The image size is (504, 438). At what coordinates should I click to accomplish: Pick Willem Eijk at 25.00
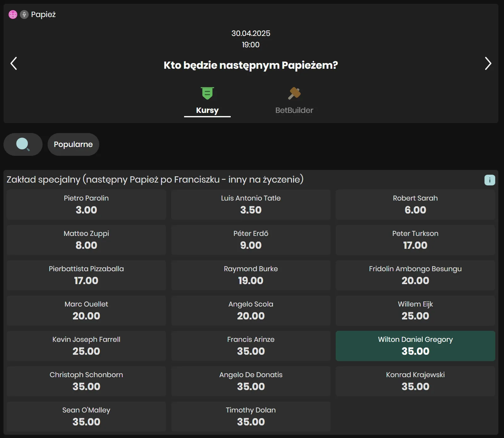pyautogui.click(x=415, y=311)
